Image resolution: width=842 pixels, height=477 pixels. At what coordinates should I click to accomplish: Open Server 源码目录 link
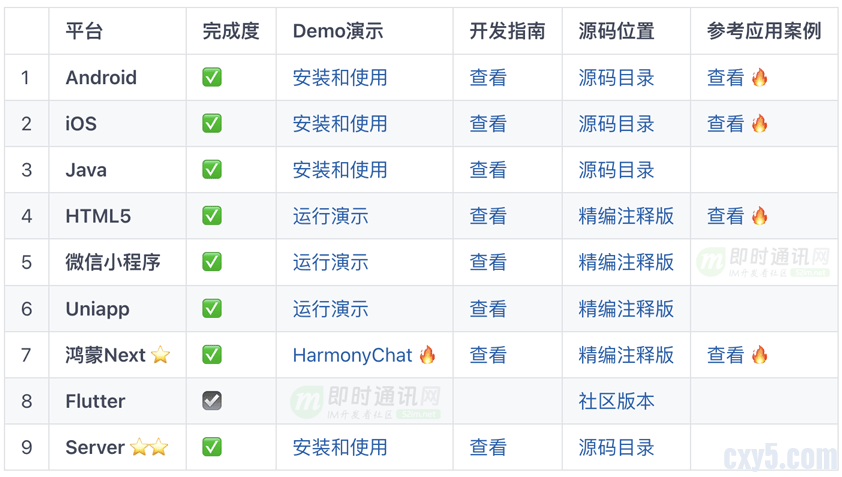616,447
